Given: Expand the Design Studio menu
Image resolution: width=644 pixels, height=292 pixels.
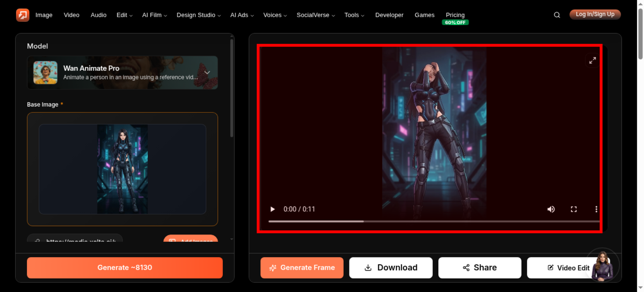Looking at the screenshot, I should pyautogui.click(x=198, y=15).
